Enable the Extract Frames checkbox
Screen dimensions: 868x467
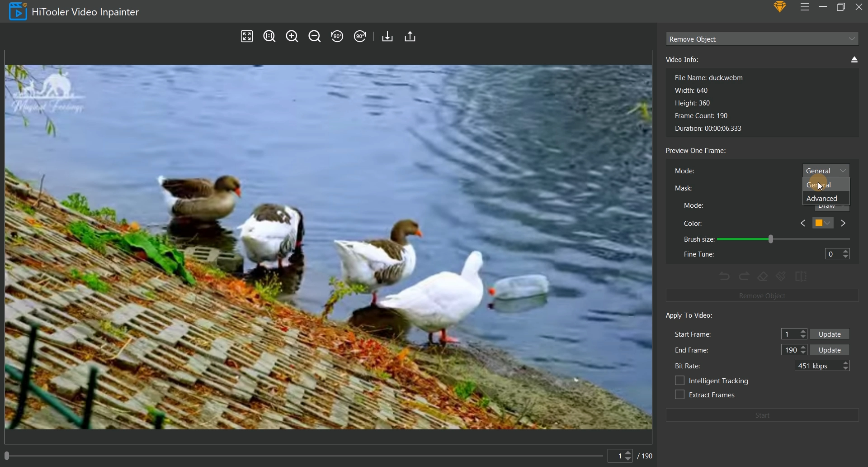[x=680, y=395]
